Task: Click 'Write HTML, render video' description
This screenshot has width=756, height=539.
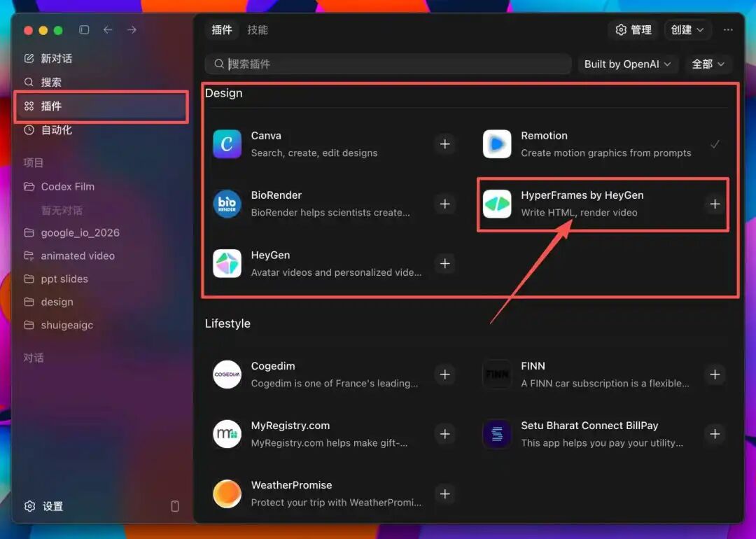Action: [579, 213]
